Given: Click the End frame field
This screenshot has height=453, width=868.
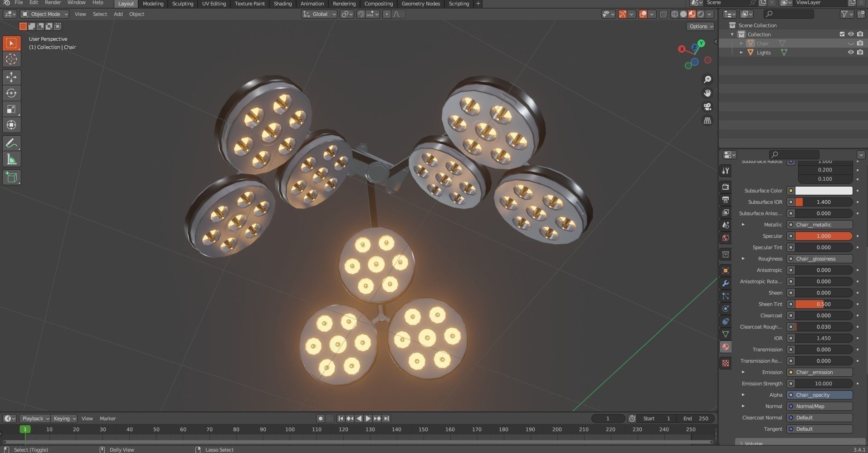Looking at the screenshot, I should [x=696, y=419].
